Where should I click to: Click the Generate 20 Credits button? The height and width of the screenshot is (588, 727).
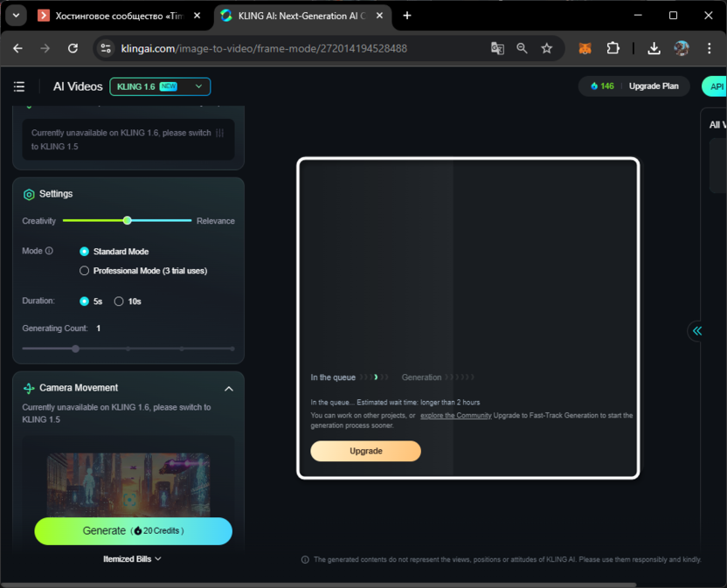tap(133, 531)
